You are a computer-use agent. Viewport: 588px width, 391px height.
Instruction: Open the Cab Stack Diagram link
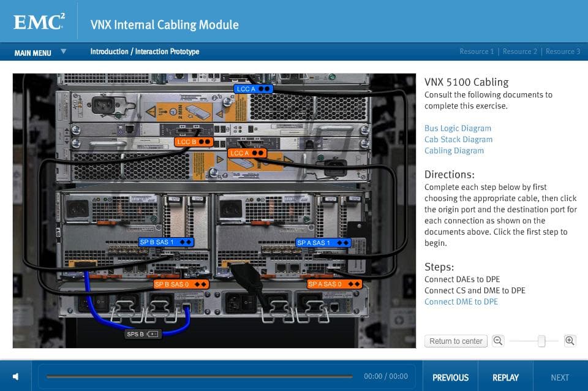click(458, 139)
